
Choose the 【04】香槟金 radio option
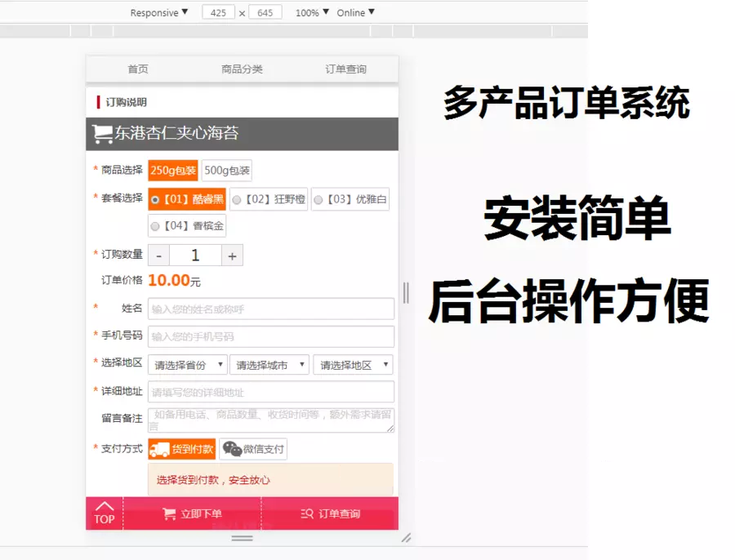coord(187,226)
